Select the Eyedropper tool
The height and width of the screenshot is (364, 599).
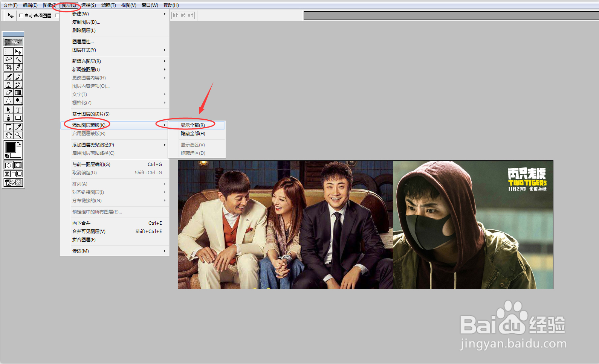click(18, 127)
